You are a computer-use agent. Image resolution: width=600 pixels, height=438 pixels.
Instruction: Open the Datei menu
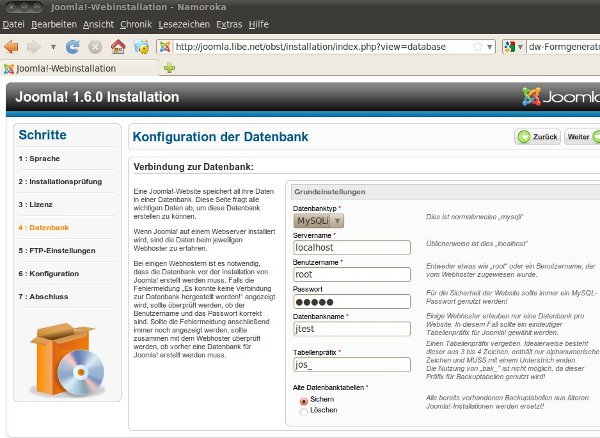coord(13,24)
